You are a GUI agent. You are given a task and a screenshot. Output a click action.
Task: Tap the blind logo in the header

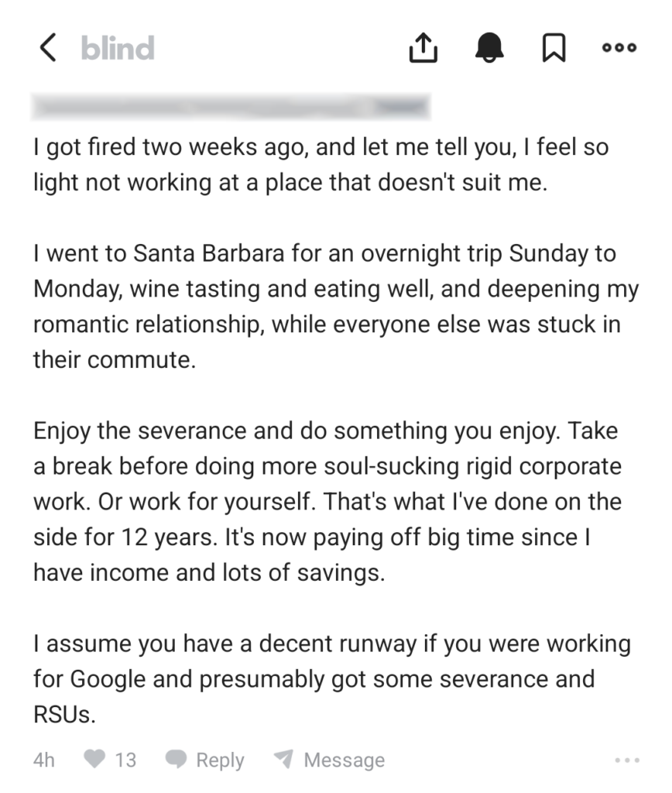pos(118,48)
